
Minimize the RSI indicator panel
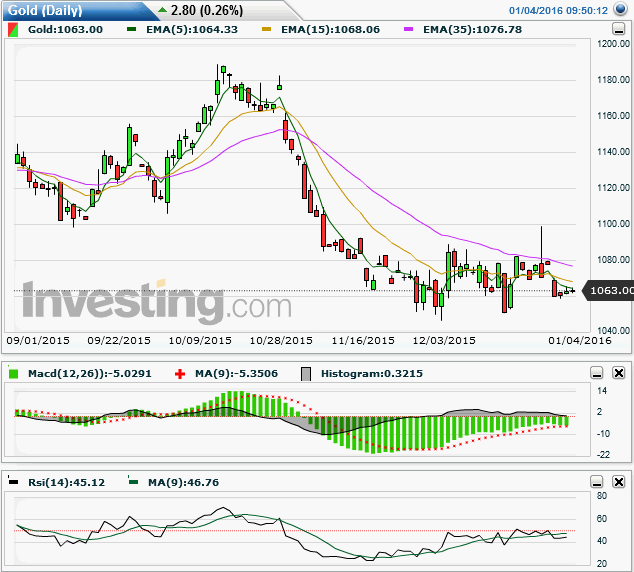click(596, 482)
